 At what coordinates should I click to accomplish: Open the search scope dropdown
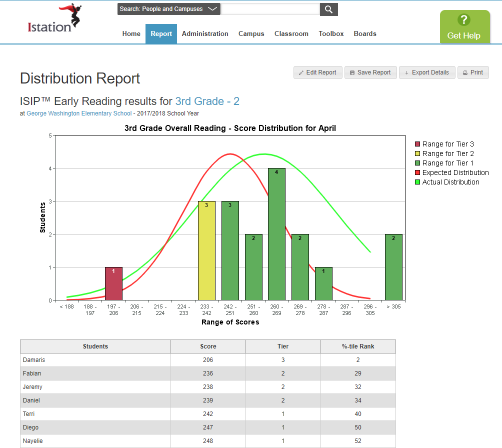(x=168, y=9)
